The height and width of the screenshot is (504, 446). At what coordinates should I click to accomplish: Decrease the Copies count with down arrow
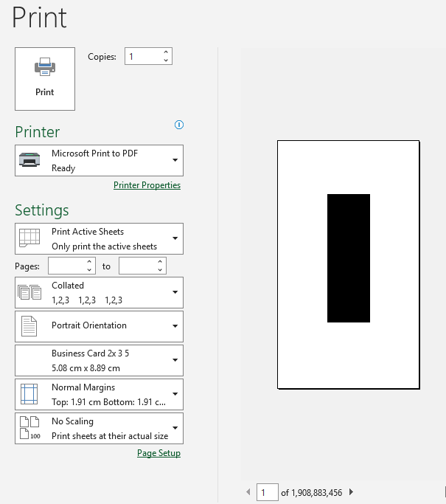click(166, 61)
